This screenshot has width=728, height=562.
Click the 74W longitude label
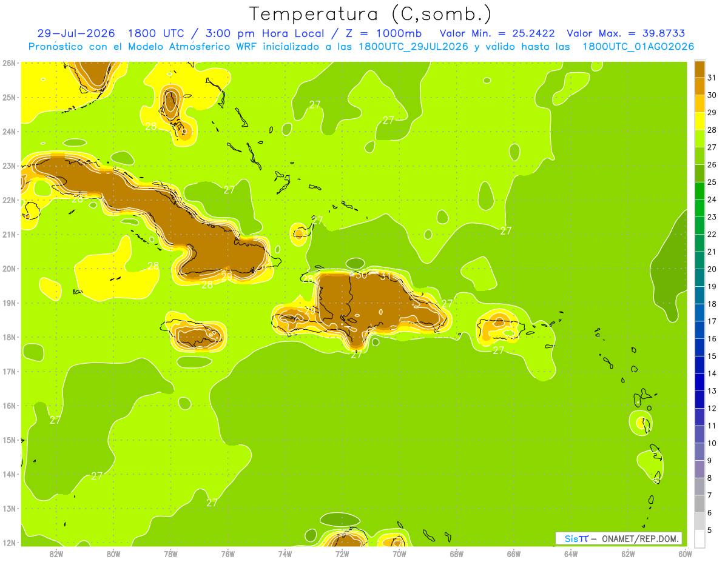285,554
